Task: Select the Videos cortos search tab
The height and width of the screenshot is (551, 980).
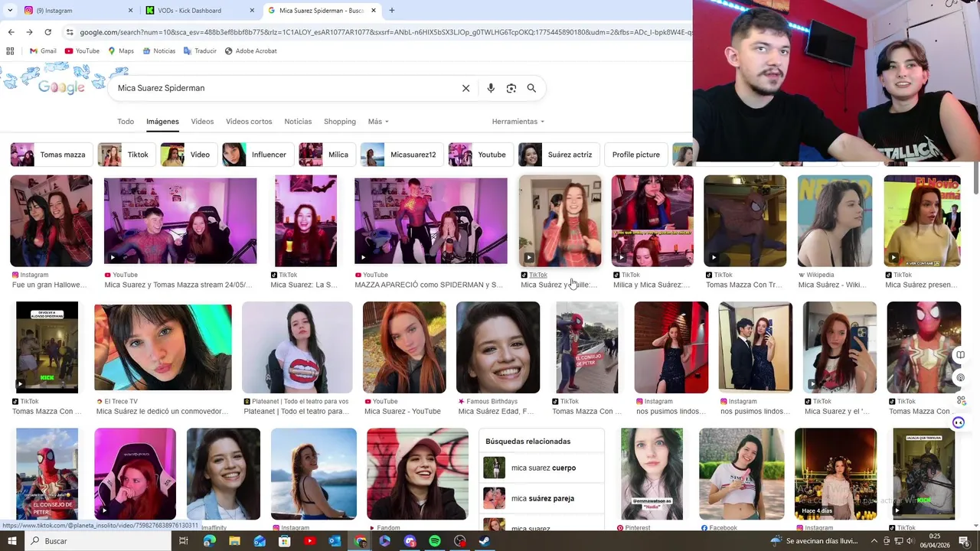Action: click(249, 122)
